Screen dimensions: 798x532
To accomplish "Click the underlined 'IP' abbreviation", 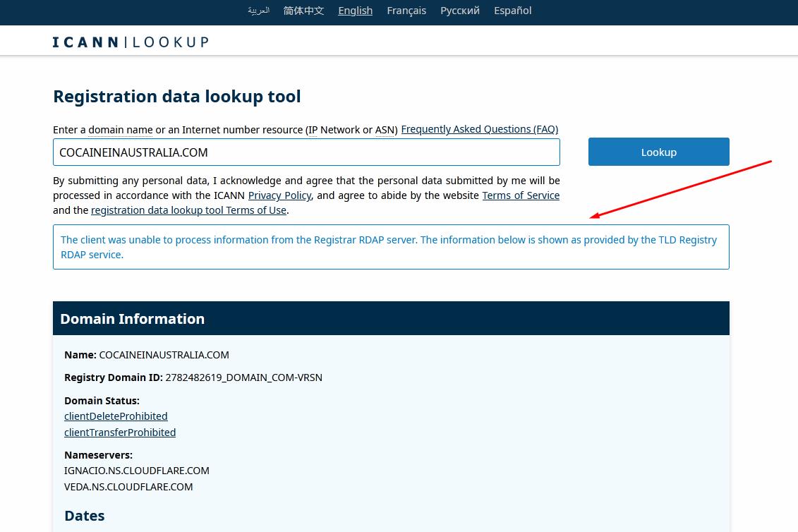I will pyautogui.click(x=313, y=130).
